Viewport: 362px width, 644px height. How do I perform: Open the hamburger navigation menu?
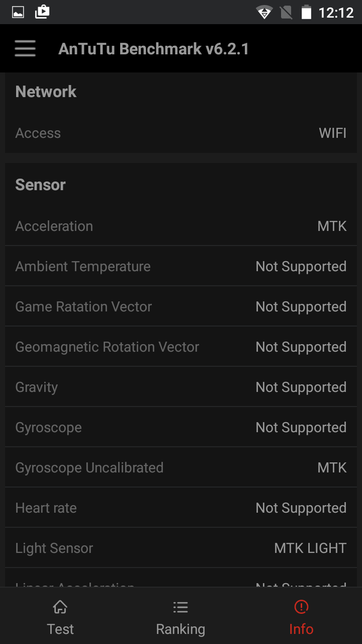click(25, 49)
